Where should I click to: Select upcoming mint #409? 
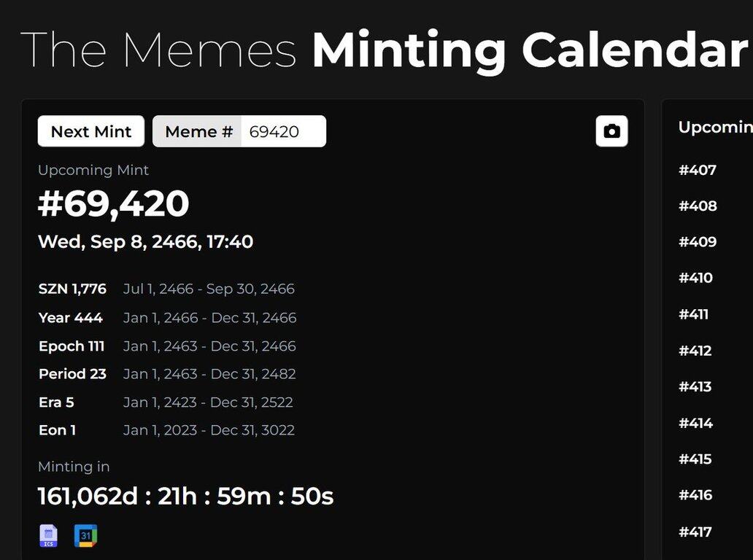coord(698,242)
